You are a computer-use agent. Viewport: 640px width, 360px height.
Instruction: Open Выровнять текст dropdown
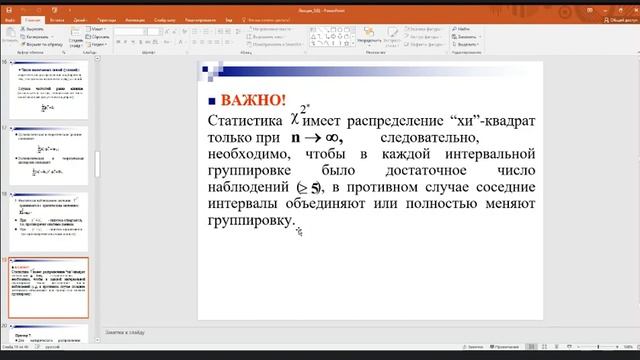(x=266, y=37)
